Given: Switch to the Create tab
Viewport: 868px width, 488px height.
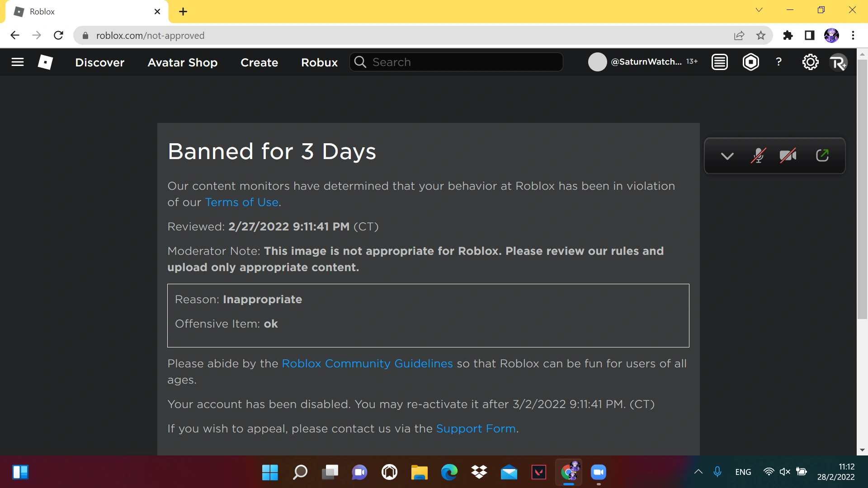Looking at the screenshot, I should tap(259, 62).
